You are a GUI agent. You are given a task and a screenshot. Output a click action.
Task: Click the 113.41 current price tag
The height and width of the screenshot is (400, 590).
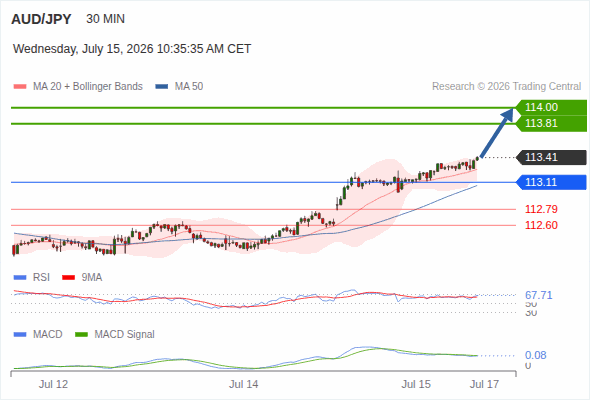click(551, 157)
